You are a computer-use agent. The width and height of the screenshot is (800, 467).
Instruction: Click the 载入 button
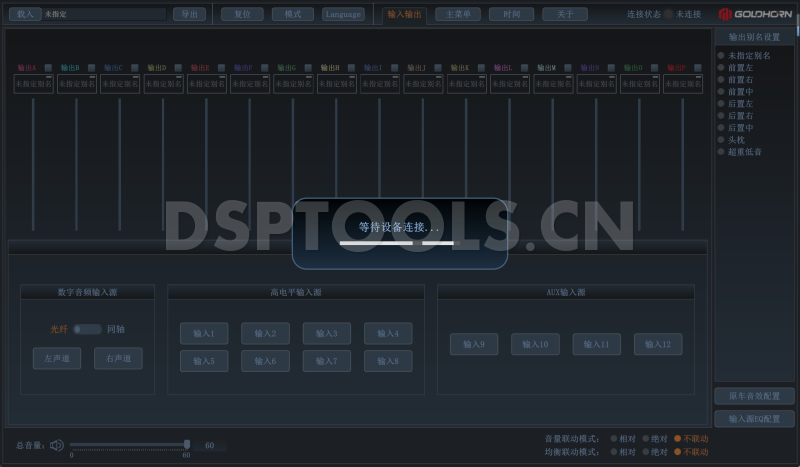25,14
